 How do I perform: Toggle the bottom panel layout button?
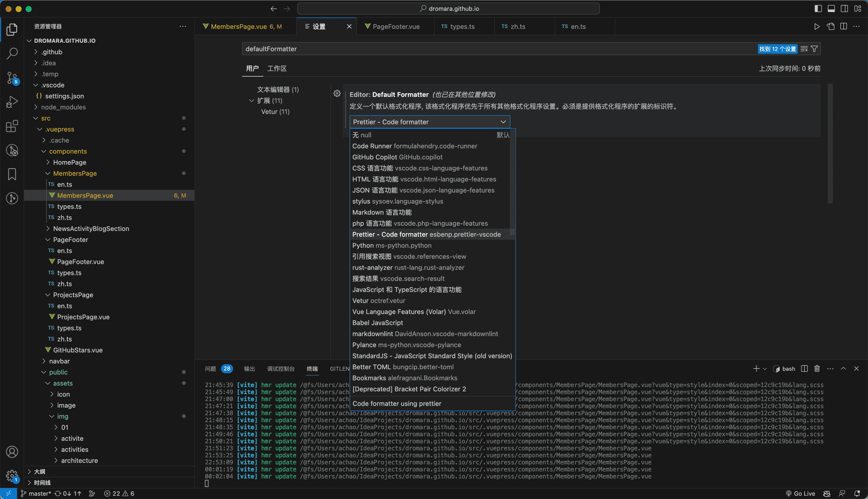pyautogui.click(x=831, y=9)
